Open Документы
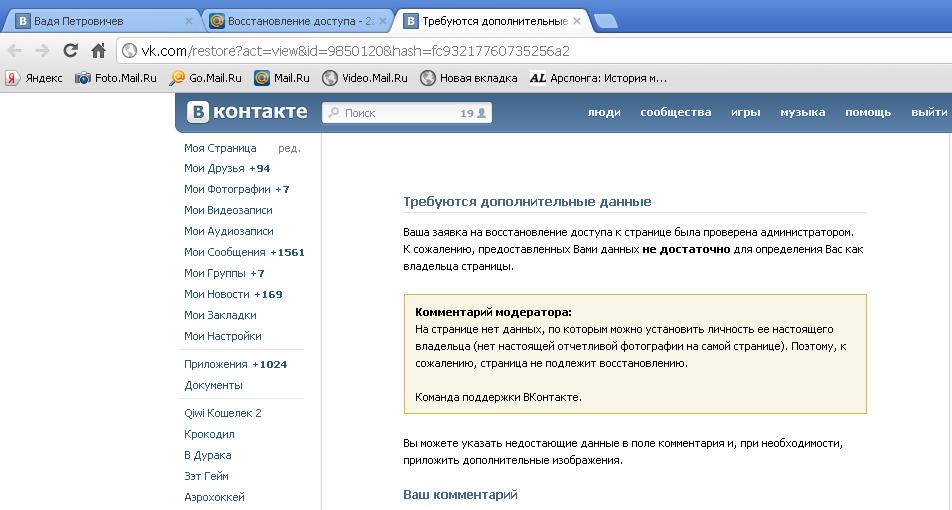The width and height of the screenshot is (952, 510). click(213, 385)
